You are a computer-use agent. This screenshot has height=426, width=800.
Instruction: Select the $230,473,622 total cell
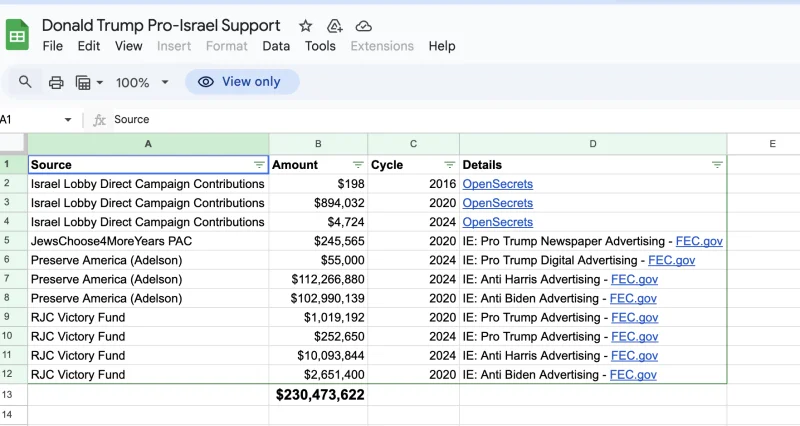pos(318,395)
